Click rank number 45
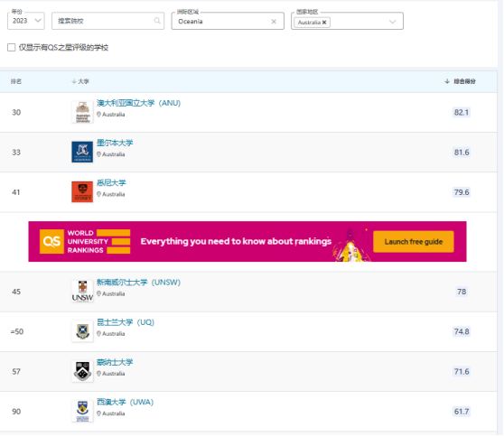Viewport: 504px width, 436px height. pos(16,292)
